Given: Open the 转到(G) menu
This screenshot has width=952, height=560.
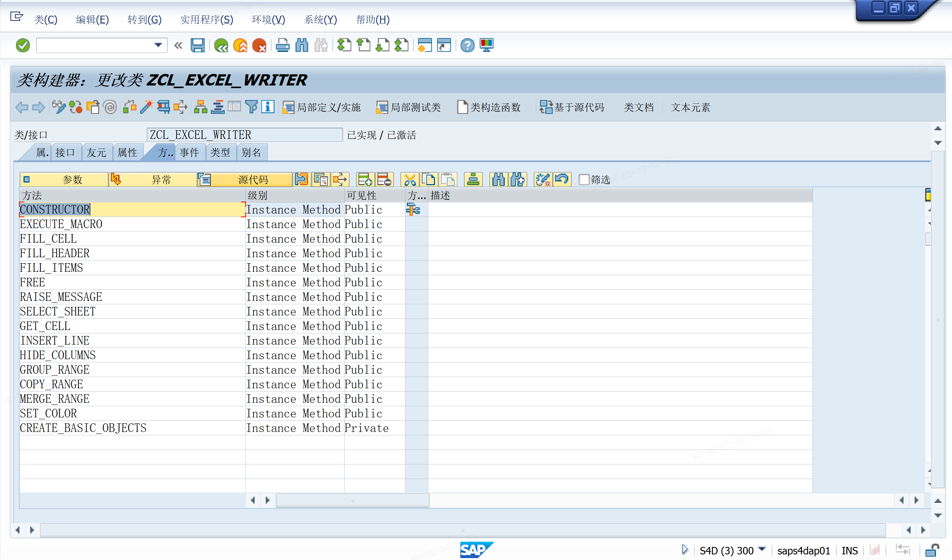Looking at the screenshot, I should click(x=144, y=20).
